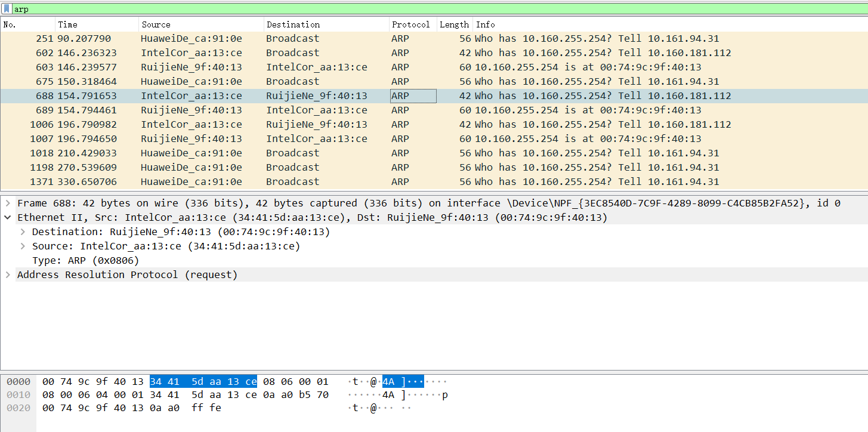
Task: Click time value 196.794650
Action: tap(87, 139)
